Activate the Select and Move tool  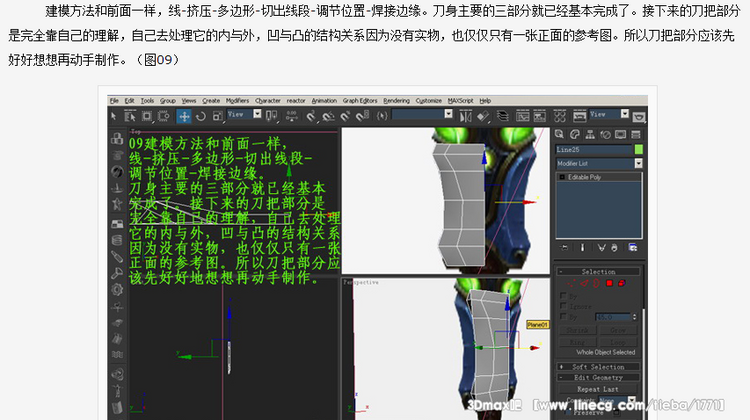[x=184, y=116]
